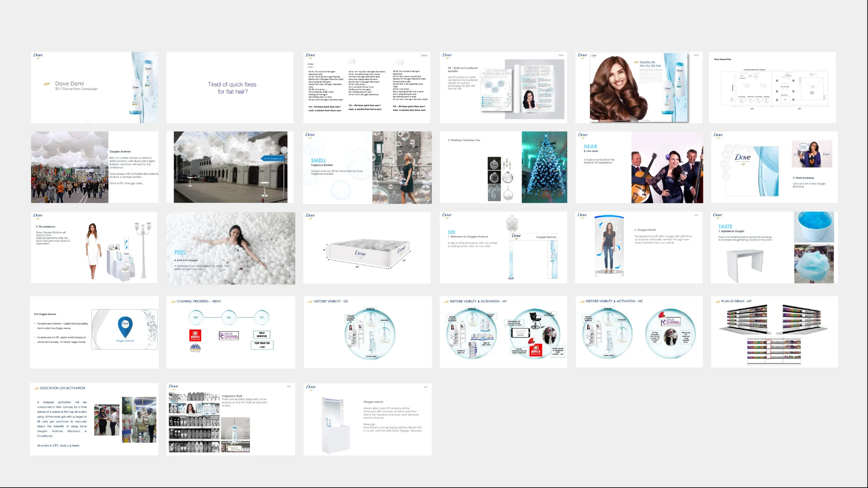This screenshot has height=488, width=868.
Task: Select the HEAR Live music slide
Action: pos(639,167)
